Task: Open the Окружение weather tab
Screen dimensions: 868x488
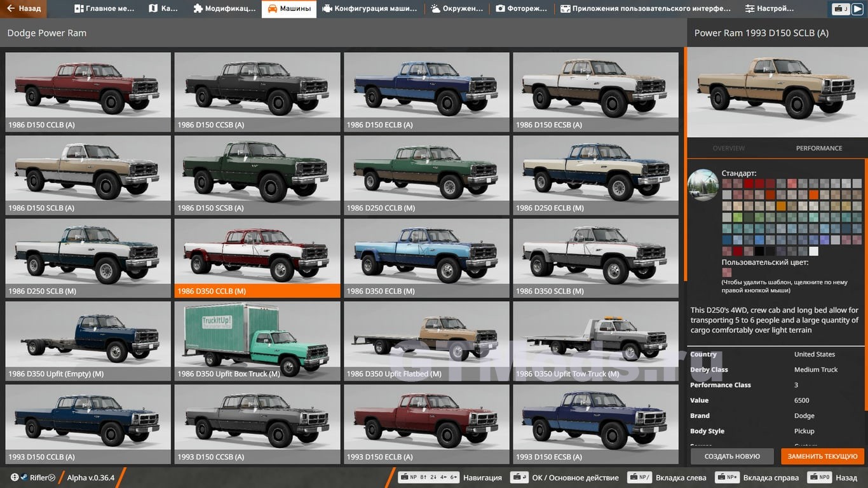Action: pyautogui.click(x=458, y=9)
